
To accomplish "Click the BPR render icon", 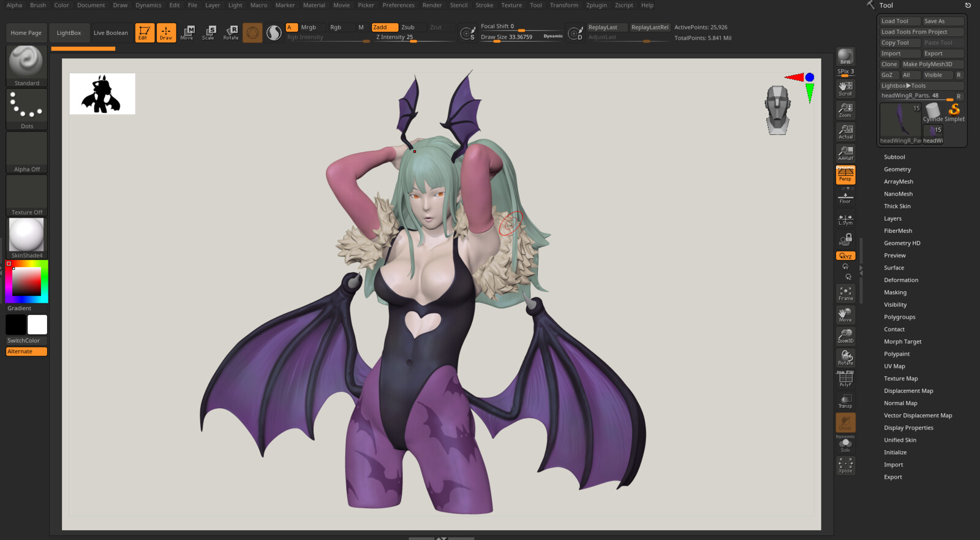I will click(845, 56).
